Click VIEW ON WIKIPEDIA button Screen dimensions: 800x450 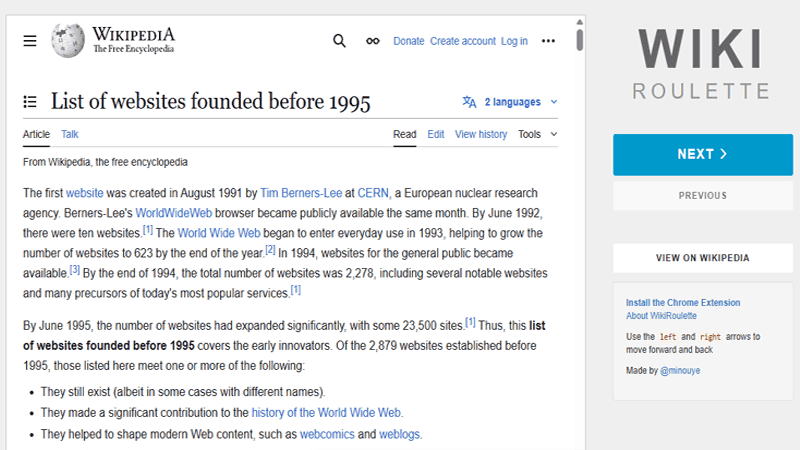pos(703,258)
